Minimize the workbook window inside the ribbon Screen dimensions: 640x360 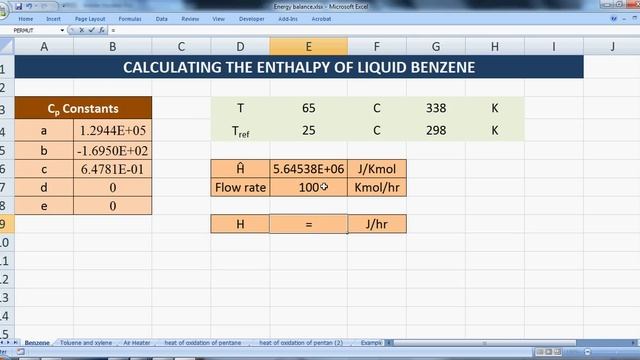624,19
